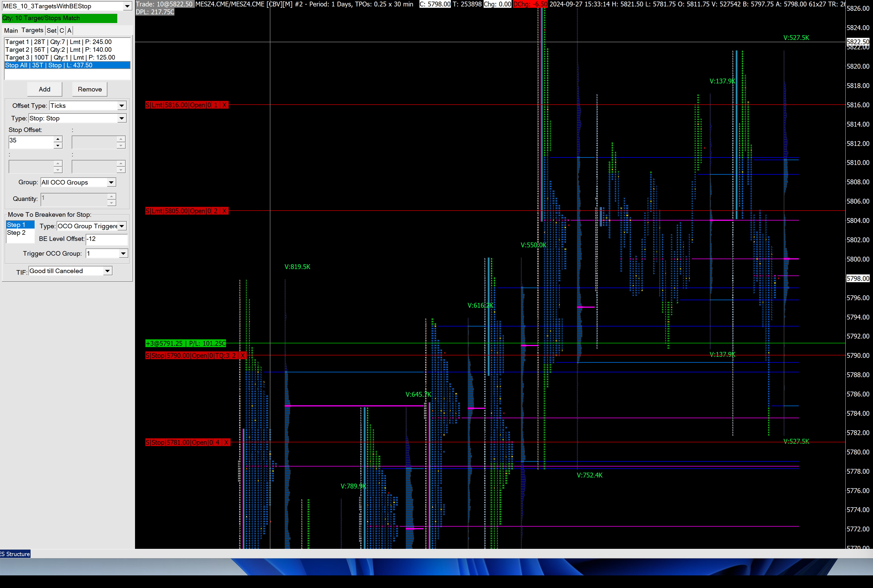873x588 pixels.
Task: Click X on the 5781.00 stop order
Action: (226, 443)
